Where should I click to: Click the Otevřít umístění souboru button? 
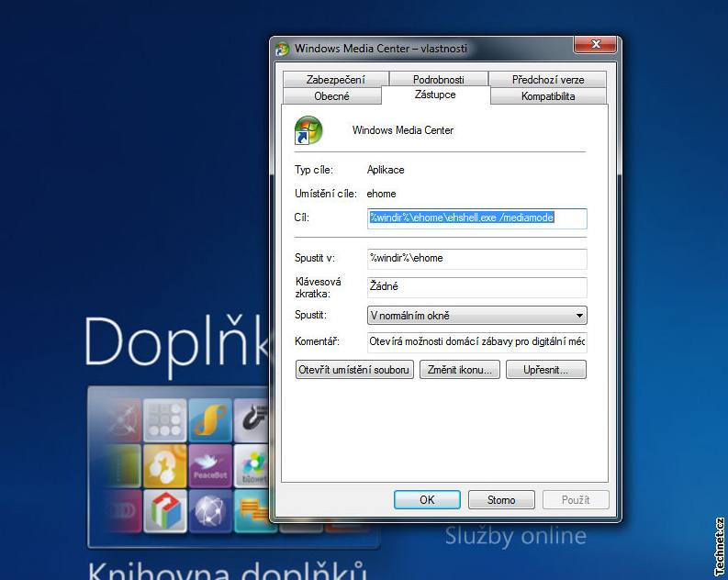coord(354,370)
